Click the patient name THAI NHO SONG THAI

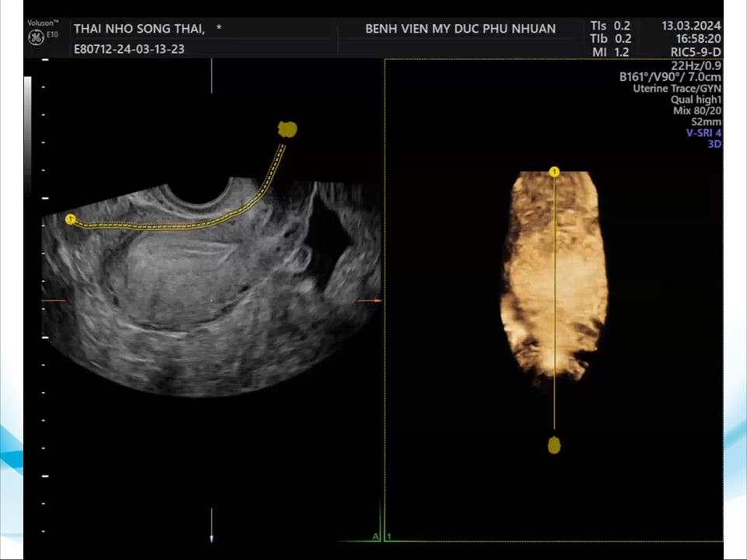click(x=140, y=29)
